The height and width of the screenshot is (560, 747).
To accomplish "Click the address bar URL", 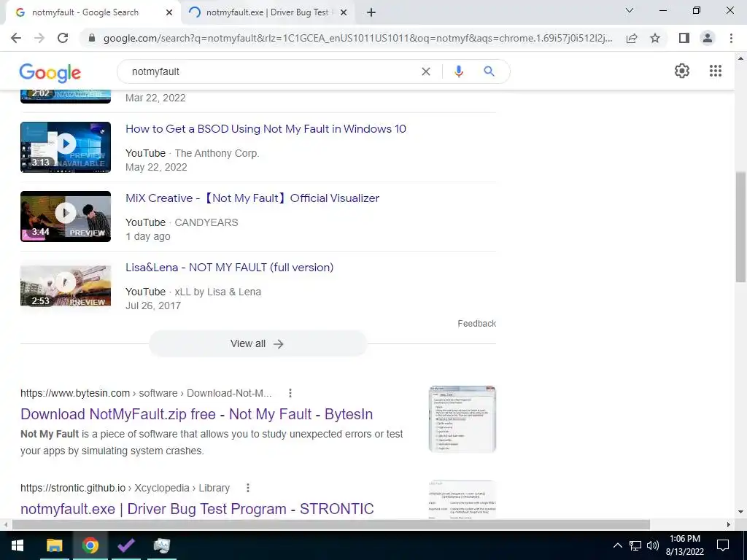I will point(357,38).
